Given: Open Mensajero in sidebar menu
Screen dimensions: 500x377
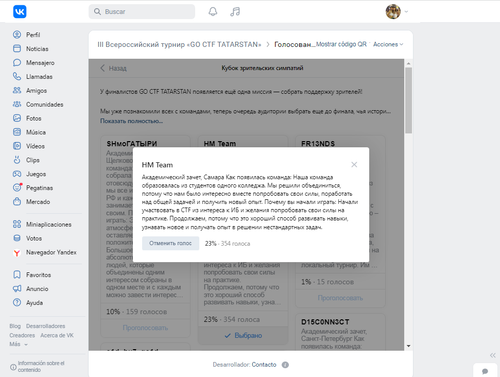Looking at the screenshot, I should click(x=40, y=63).
